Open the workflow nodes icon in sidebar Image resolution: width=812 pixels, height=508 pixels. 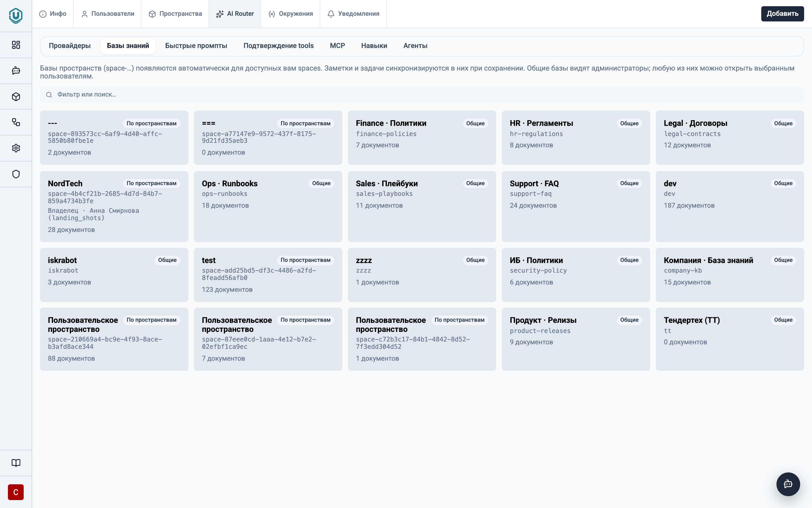[x=16, y=122]
